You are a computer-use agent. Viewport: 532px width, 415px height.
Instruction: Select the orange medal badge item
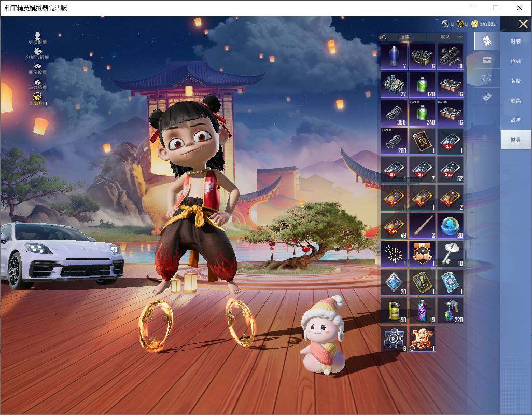[x=422, y=254]
